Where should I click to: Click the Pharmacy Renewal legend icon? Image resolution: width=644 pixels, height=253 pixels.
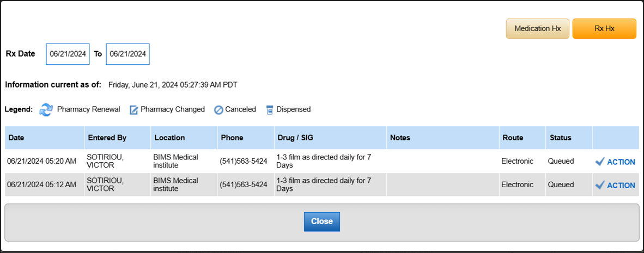point(46,109)
